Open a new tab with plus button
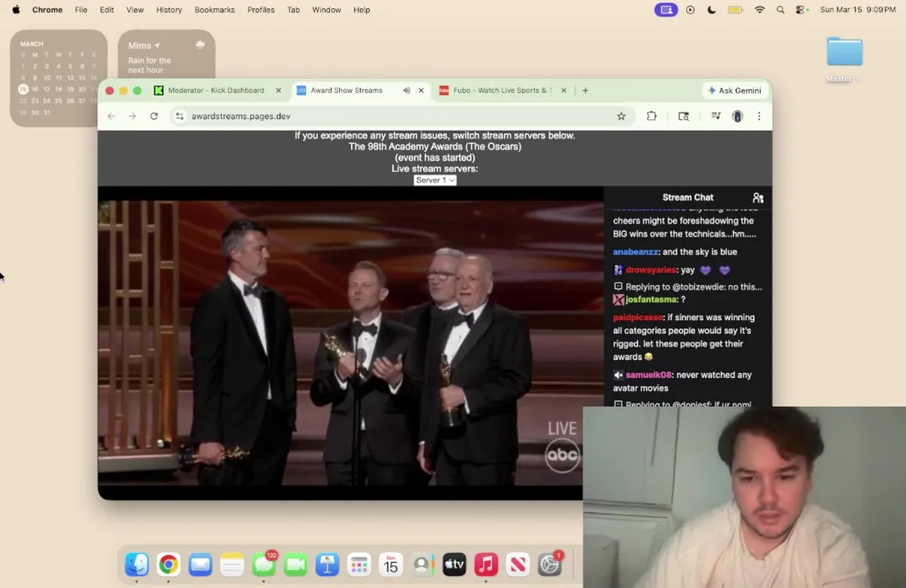 pyautogui.click(x=585, y=90)
